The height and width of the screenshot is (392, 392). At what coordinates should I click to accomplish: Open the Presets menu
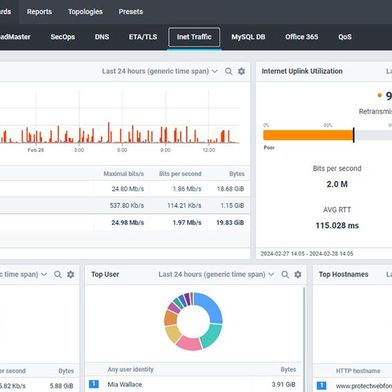click(131, 12)
